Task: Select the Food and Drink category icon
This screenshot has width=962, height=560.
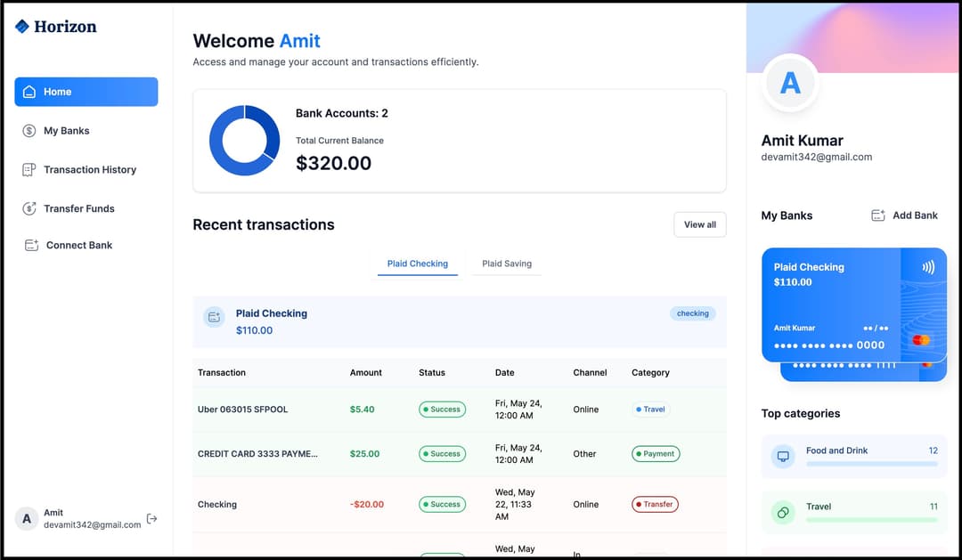Action: 782,456
